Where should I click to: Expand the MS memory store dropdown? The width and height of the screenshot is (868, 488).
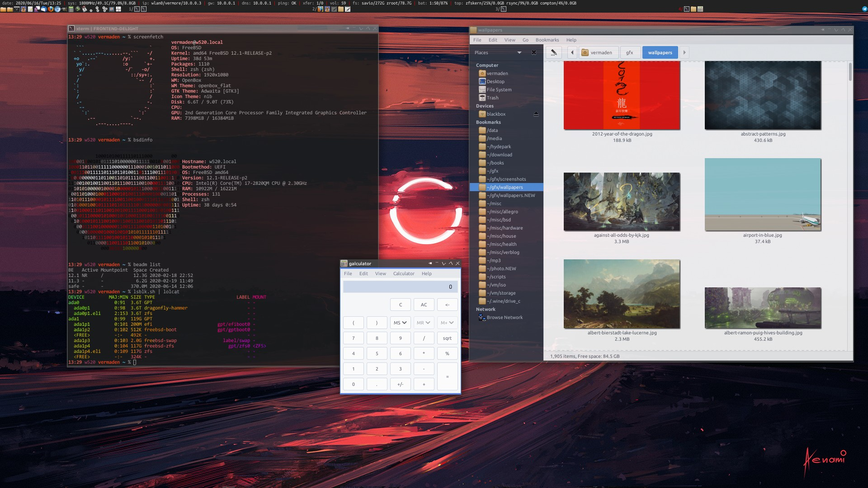(400, 323)
